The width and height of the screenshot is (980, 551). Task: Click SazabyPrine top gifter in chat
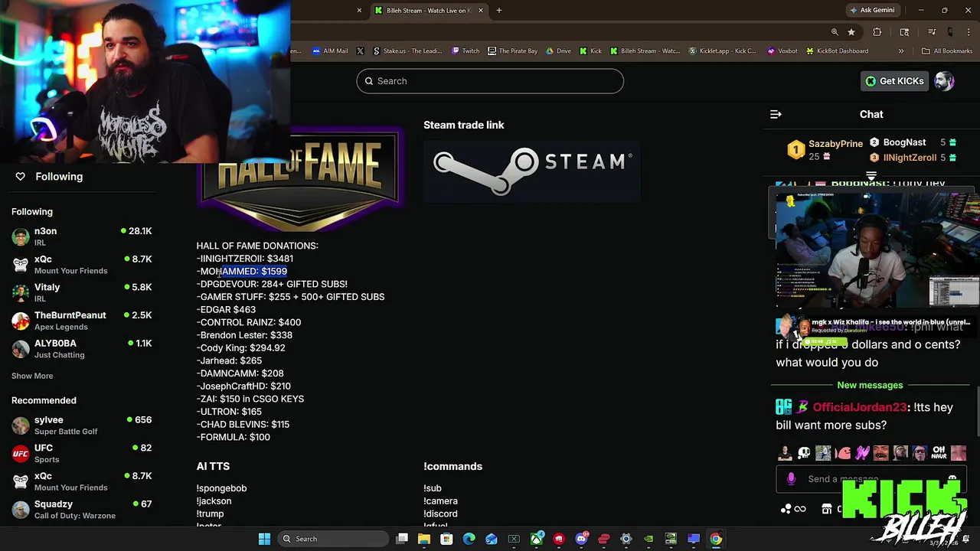[x=825, y=149]
